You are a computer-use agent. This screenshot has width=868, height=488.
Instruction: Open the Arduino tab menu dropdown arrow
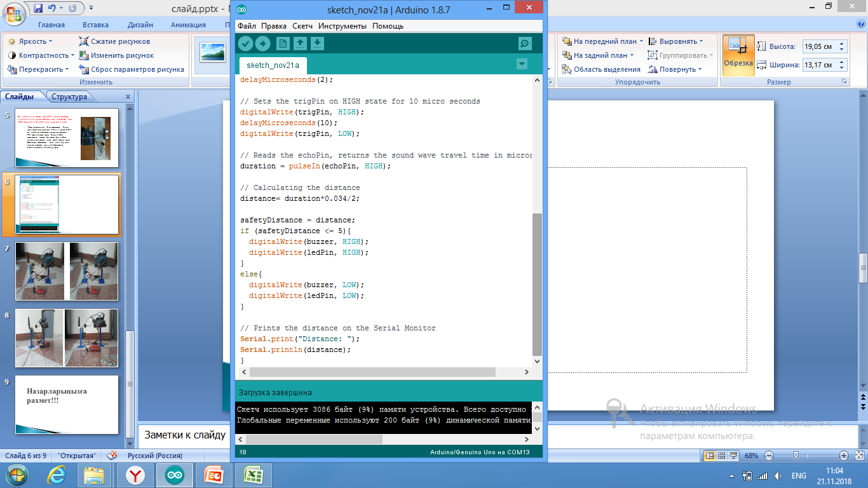click(x=522, y=64)
